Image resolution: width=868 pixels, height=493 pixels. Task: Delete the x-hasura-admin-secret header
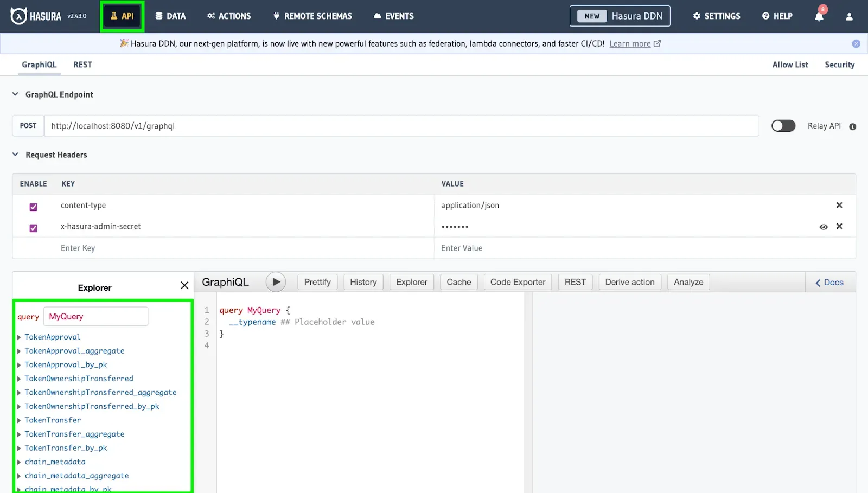(839, 226)
